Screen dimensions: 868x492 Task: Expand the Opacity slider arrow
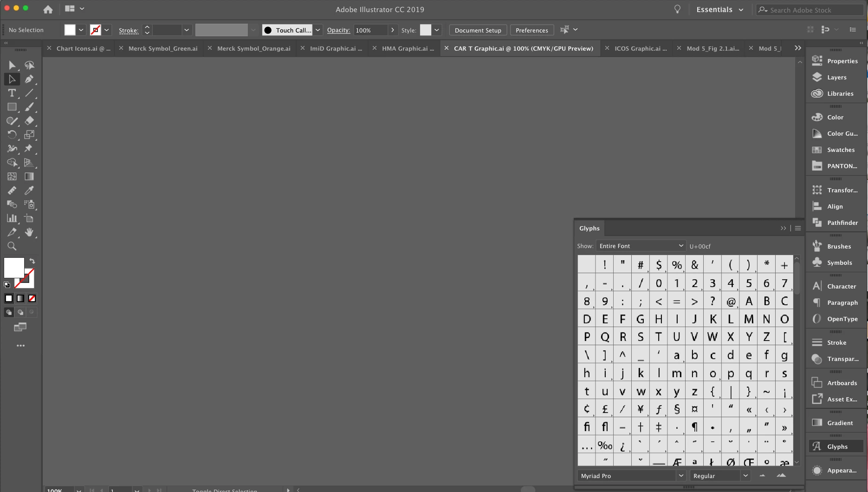(393, 30)
